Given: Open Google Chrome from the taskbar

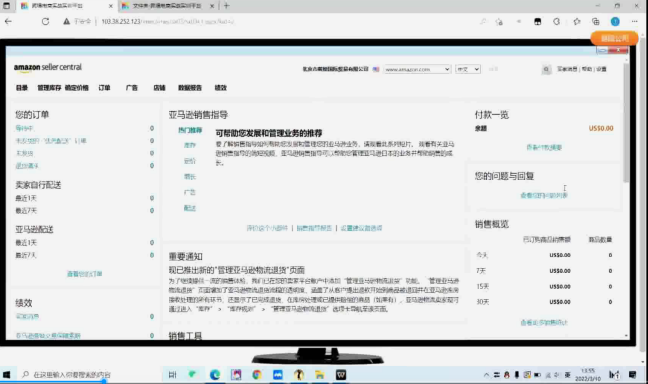Looking at the screenshot, I should 257,375.
